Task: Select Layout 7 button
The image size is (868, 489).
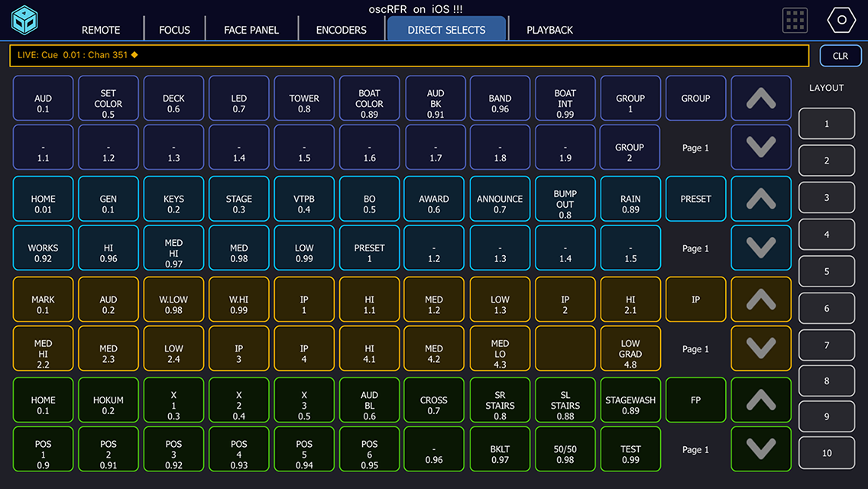Action: [827, 345]
